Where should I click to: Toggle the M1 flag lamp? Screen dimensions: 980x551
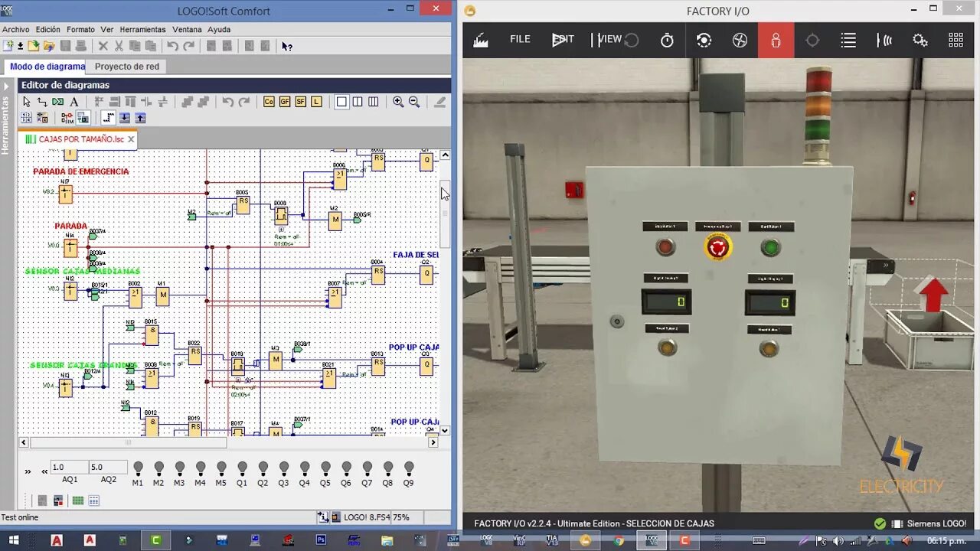pos(138,468)
